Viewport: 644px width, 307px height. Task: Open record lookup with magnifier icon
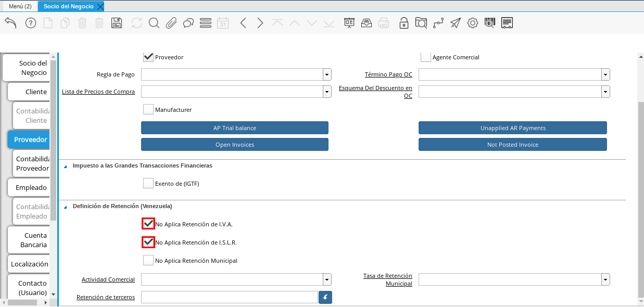coord(154,23)
